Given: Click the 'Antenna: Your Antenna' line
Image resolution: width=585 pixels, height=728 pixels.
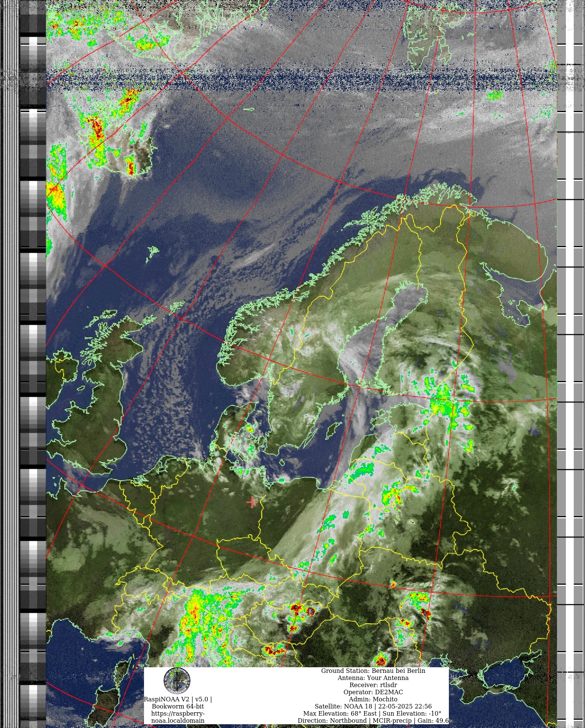Looking at the screenshot, I should click(373, 678).
